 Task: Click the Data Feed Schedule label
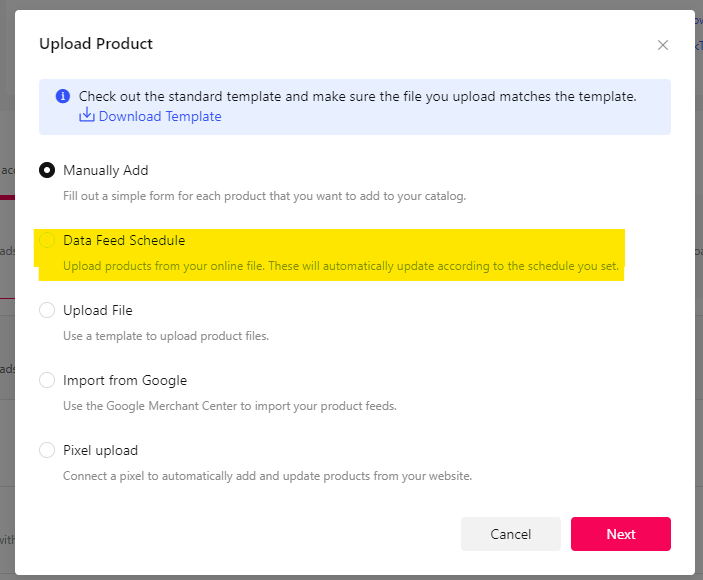124,240
